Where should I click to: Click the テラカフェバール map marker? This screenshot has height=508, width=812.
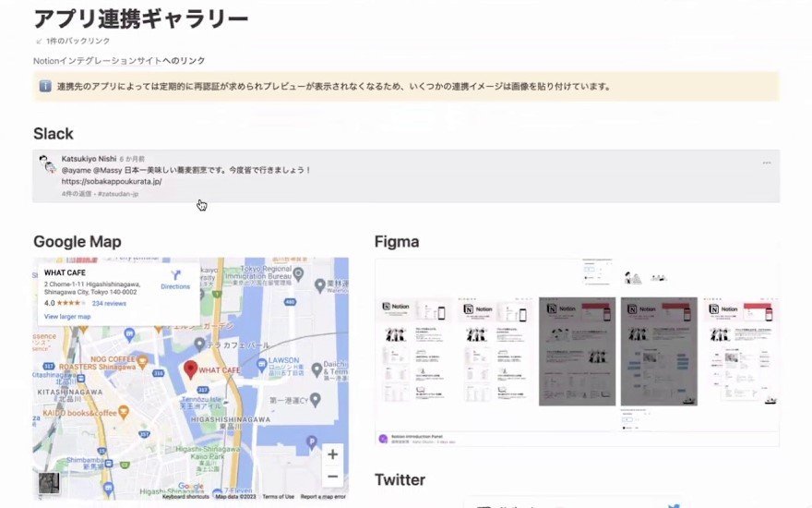tap(199, 344)
